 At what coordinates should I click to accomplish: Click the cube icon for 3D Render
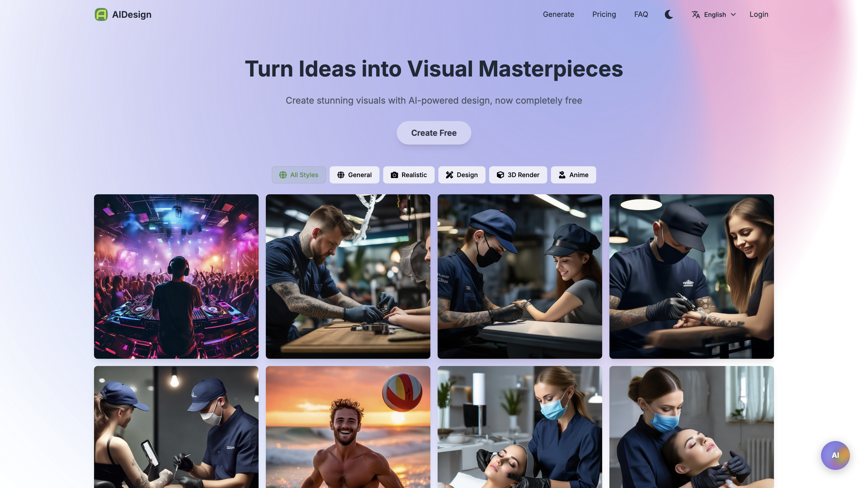500,175
